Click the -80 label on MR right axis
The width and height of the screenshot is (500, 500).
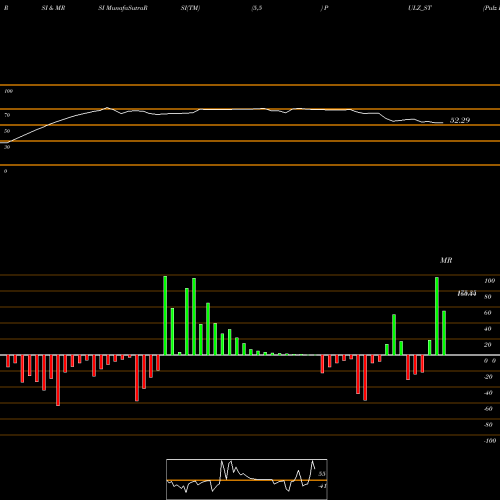[488, 425]
